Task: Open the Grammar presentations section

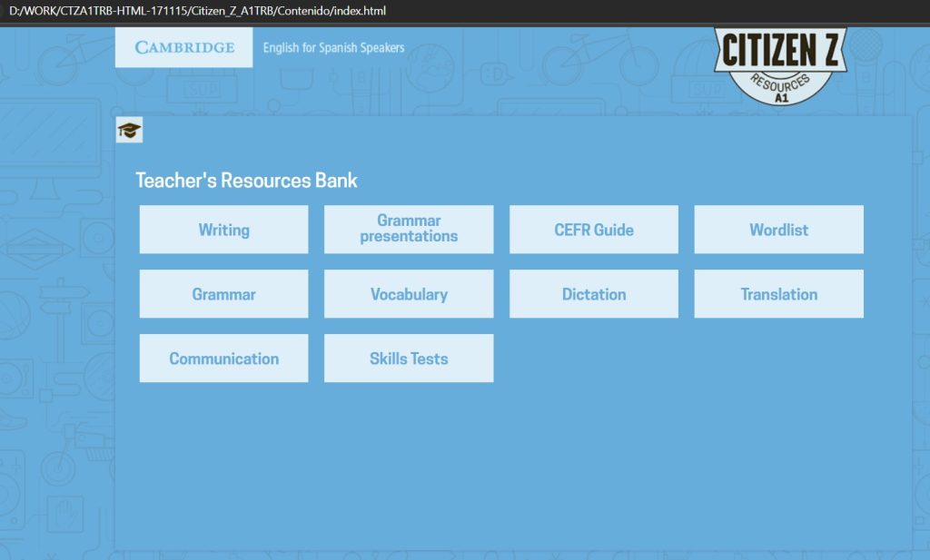Action: coord(408,229)
